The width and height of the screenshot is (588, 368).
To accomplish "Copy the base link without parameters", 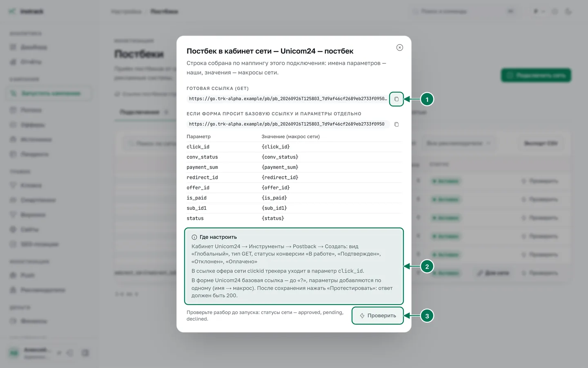I will (x=396, y=124).
